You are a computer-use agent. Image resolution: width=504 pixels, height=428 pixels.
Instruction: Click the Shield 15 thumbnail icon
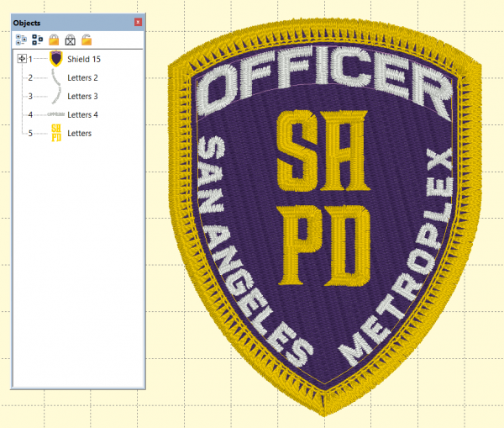[56, 59]
